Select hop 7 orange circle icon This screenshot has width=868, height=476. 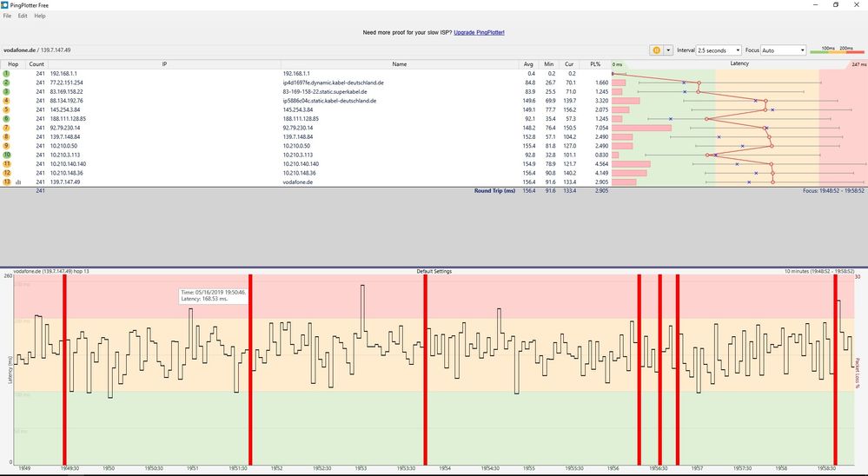[7, 128]
